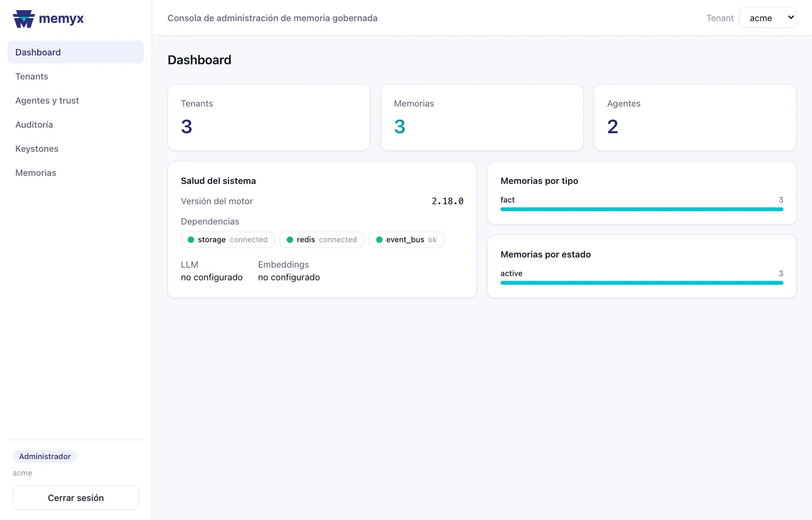The height and width of the screenshot is (520, 812).
Task: Open the Agentes count card
Action: click(695, 118)
